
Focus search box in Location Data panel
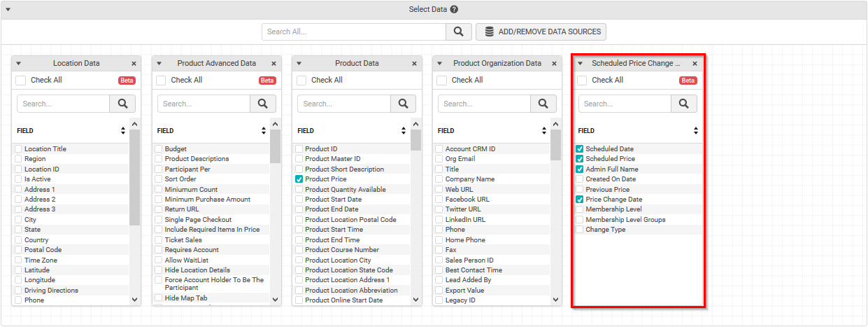tap(64, 104)
